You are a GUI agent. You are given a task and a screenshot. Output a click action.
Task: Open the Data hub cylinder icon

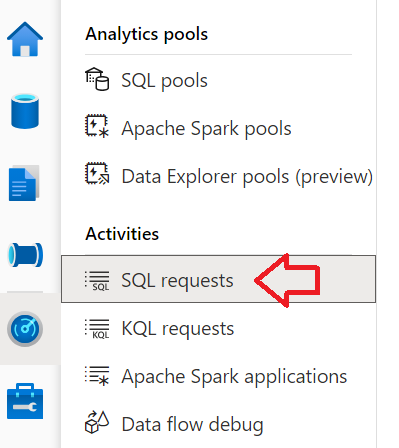[x=25, y=111]
